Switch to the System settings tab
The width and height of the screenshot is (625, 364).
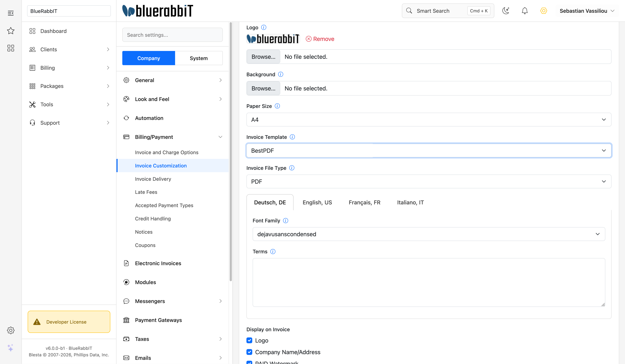click(x=199, y=58)
